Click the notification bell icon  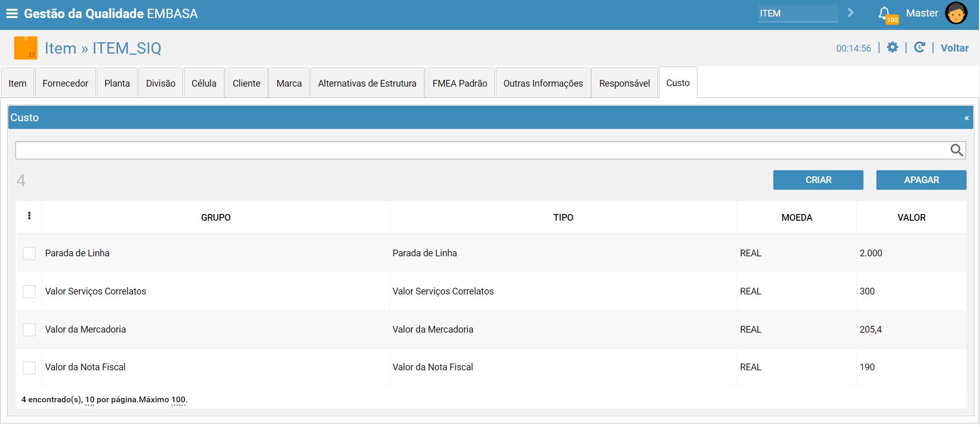click(x=885, y=13)
